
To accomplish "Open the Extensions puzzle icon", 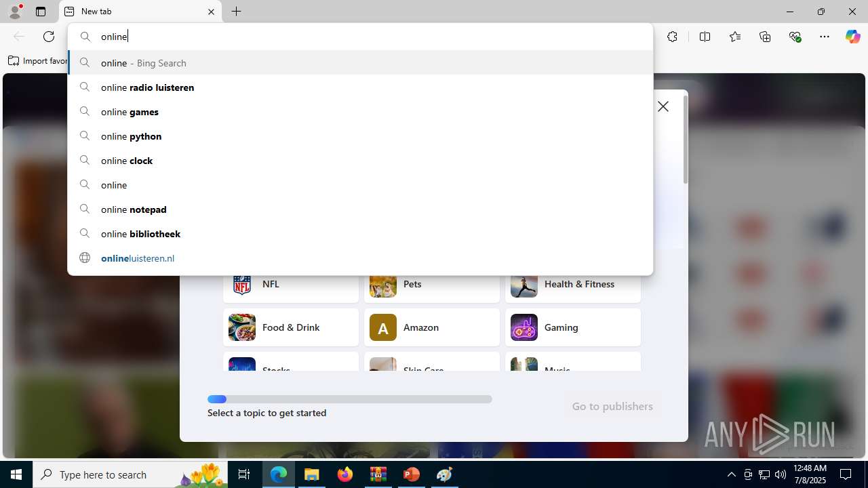I will (672, 37).
